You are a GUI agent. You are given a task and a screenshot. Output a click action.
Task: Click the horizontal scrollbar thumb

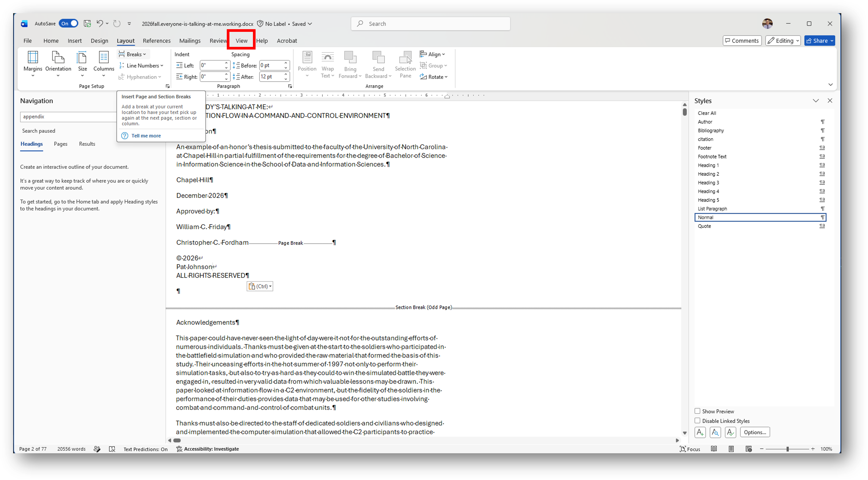click(177, 440)
